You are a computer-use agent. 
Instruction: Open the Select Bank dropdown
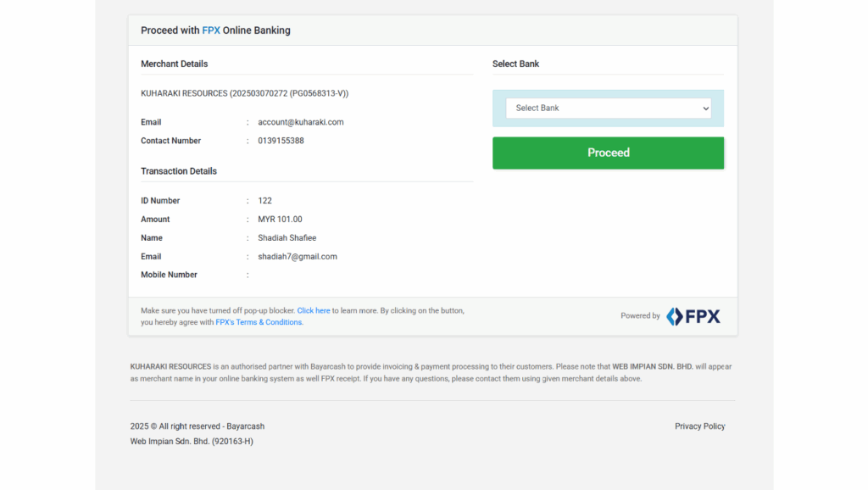tap(608, 109)
